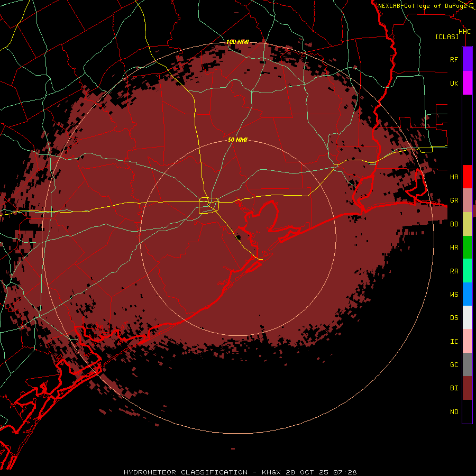The width and height of the screenshot is (476, 476).
Task: Click the BI dark red legend swatch
Action: click(467, 388)
